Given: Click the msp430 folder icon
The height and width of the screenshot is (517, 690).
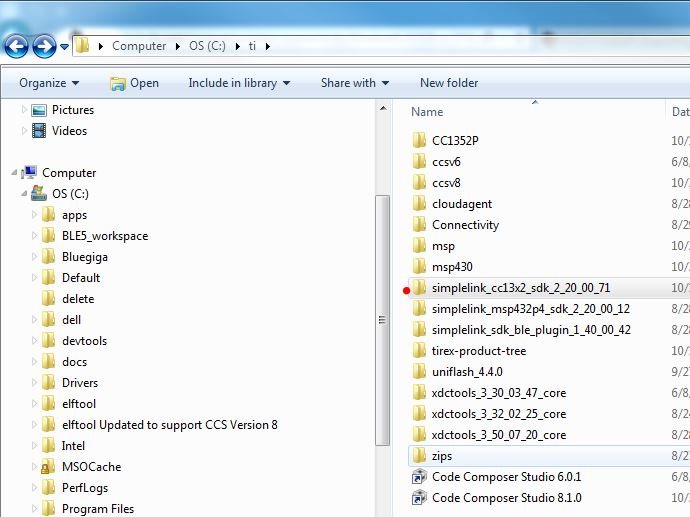Looking at the screenshot, I should (x=419, y=267).
